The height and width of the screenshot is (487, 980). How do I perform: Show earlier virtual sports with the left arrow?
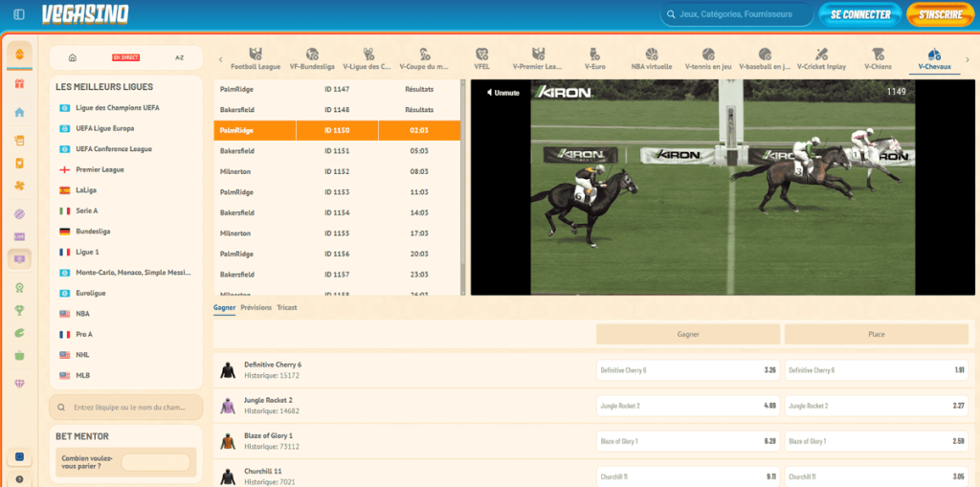tap(221, 60)
